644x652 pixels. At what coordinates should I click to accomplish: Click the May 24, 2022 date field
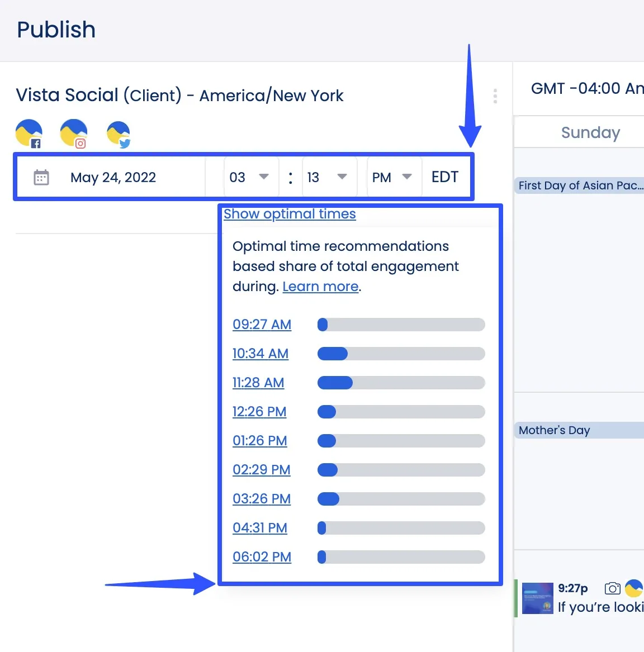113,178
